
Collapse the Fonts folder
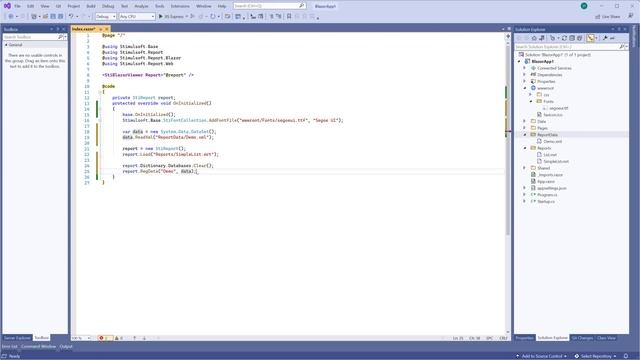(531, 101)
